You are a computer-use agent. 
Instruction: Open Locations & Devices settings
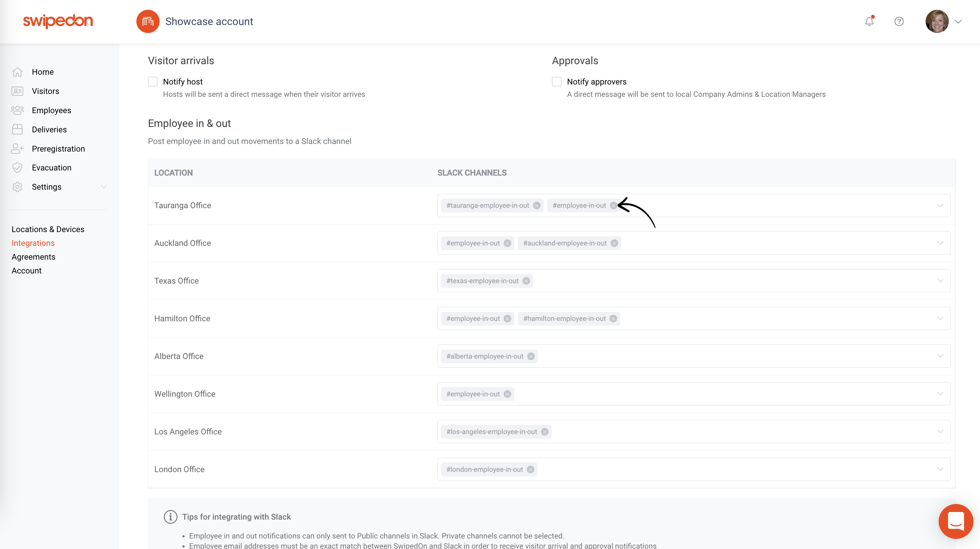coord(48,229)
